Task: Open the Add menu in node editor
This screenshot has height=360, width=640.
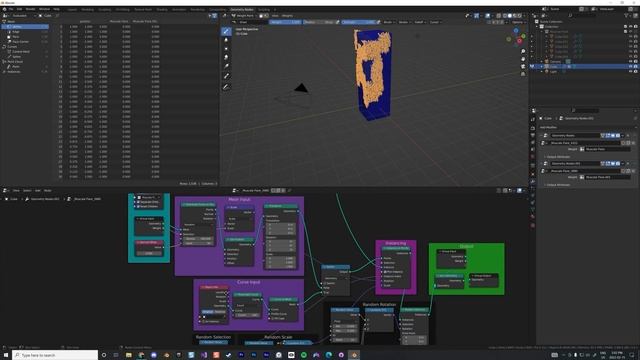Action: (38, 191)
